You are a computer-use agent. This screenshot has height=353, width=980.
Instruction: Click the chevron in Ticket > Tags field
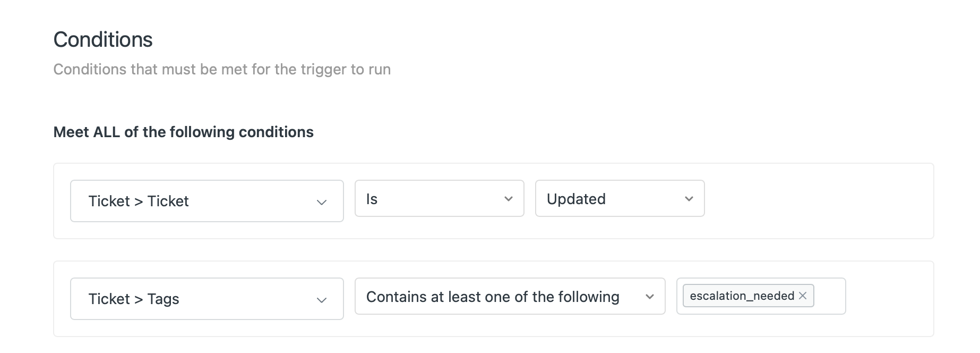[321, 300]
